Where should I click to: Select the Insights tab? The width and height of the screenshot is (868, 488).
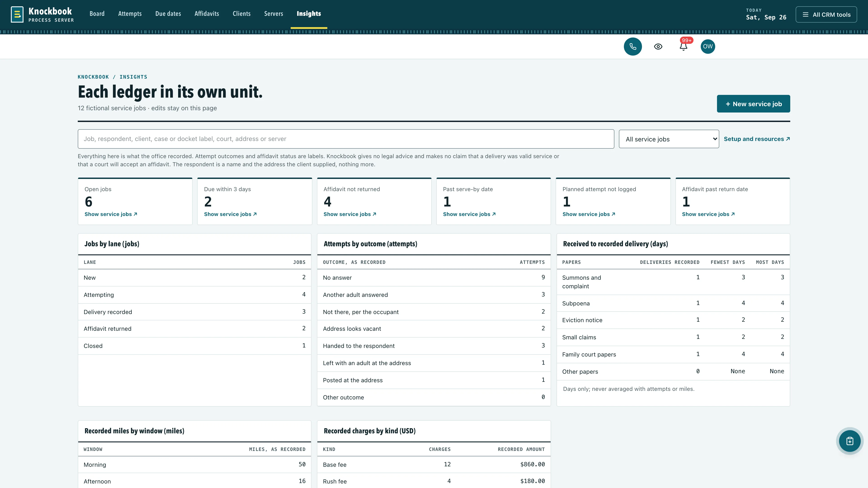pos(309,14)
